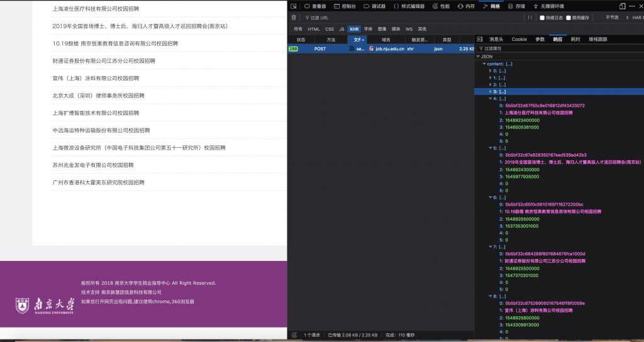This screenshot has width=644, height=342.
Task: Collapse the JSON section header
Action: point(478,57)
